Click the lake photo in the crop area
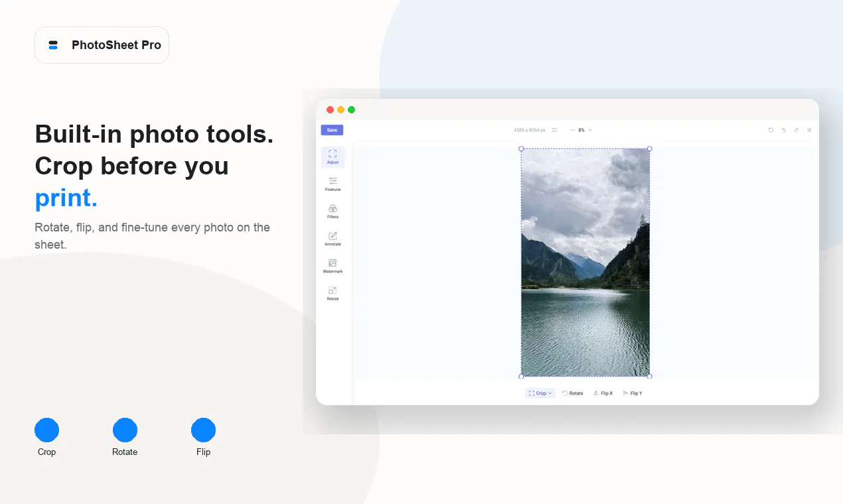 (585, 263)
